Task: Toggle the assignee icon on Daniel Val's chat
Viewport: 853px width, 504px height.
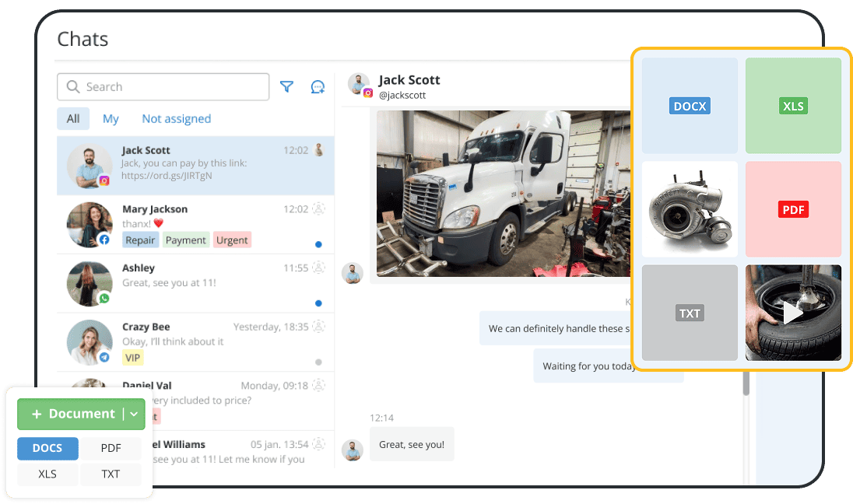Action: click(318, 385)
